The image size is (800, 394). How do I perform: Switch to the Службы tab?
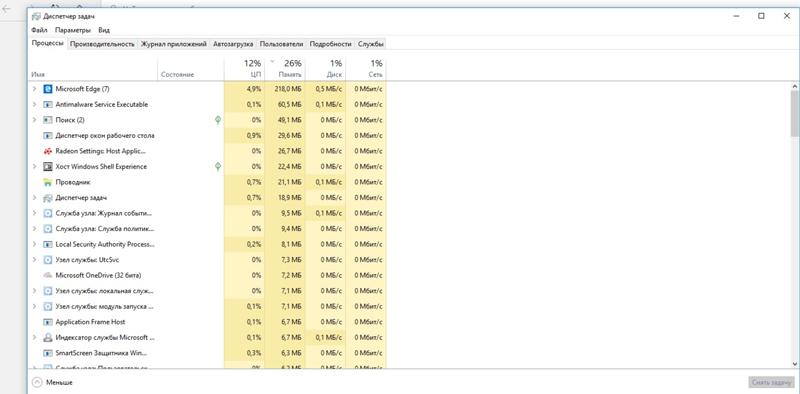(x=371, y=44)
